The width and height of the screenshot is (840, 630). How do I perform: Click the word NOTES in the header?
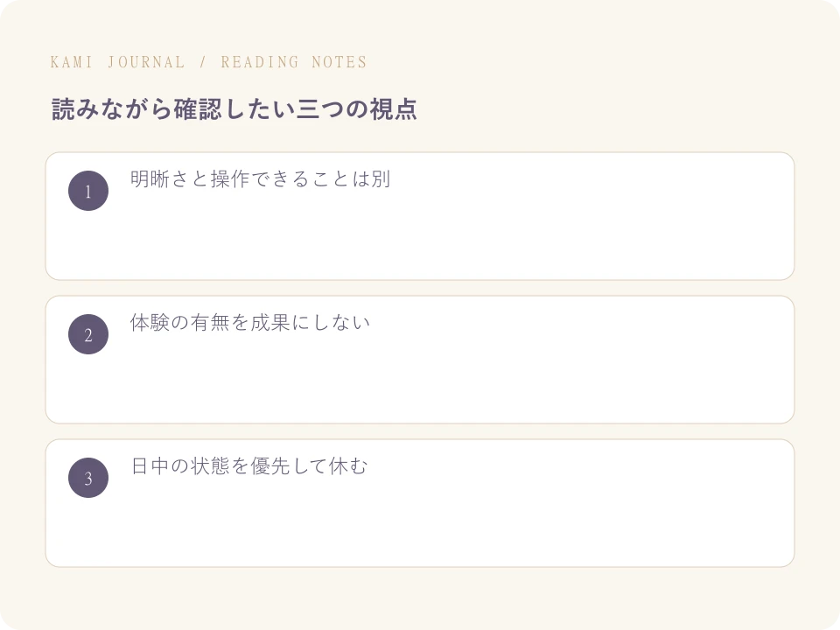click(339, 62)
